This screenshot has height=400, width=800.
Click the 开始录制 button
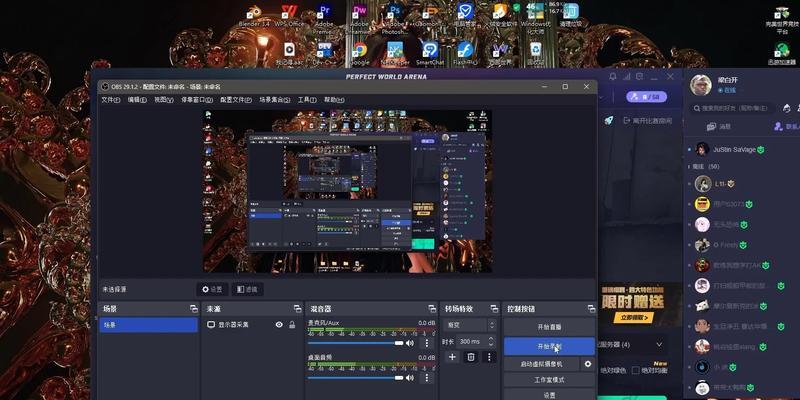[549, 346]
